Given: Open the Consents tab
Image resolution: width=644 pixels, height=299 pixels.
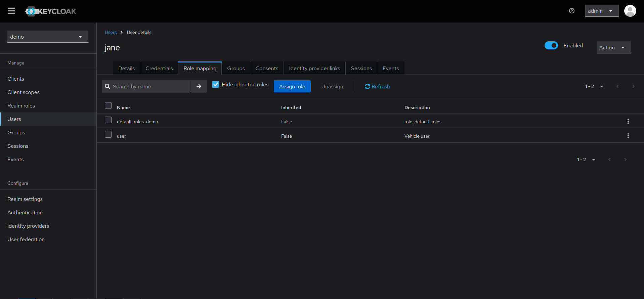Looking at the screenshot, I should click(267, 68).
